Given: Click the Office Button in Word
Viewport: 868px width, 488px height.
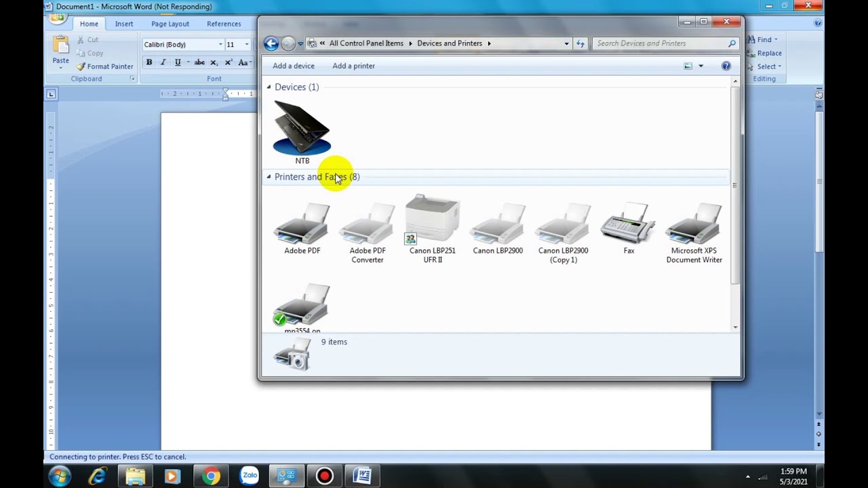Looking at the screenshot, I should [x=57, y=16].
